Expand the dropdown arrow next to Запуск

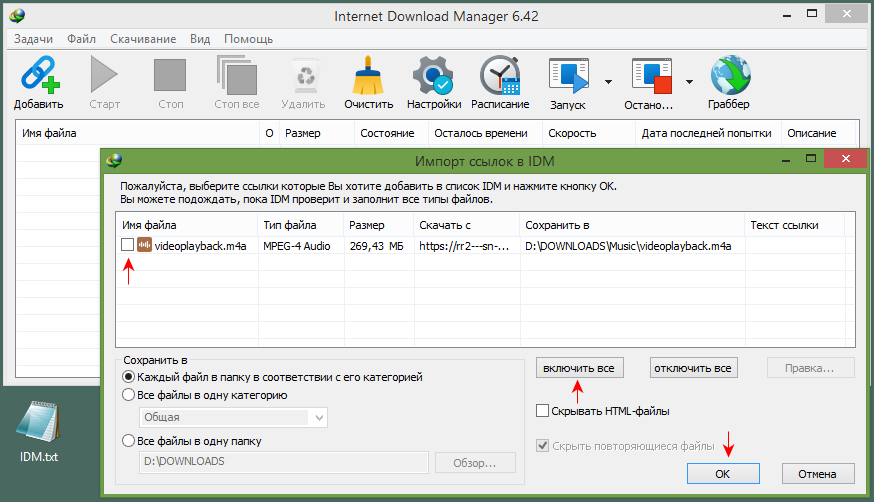[x=606, y=82]
